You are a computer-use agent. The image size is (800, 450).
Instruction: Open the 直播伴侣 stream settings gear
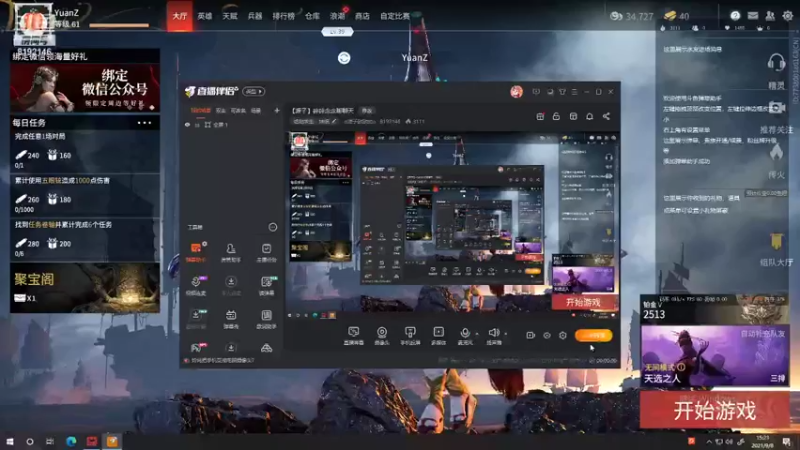pyautogui.click(x=562, y=335)
